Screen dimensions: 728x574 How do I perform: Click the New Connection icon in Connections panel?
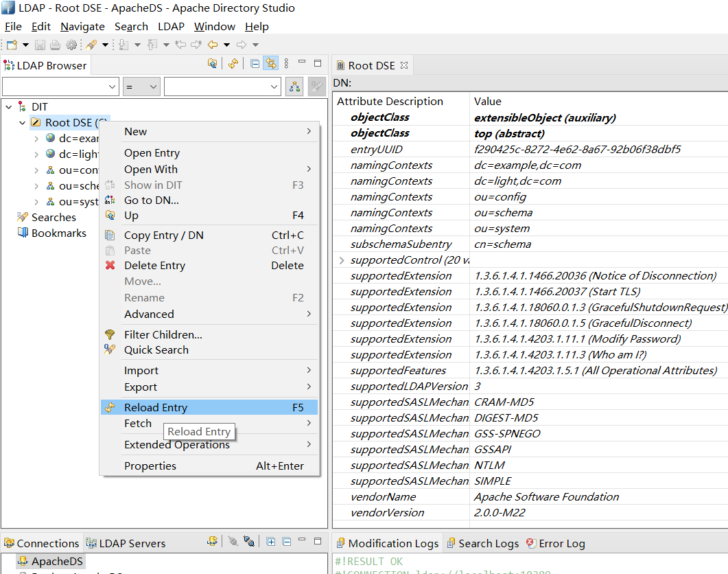click(x=213, y=542)
